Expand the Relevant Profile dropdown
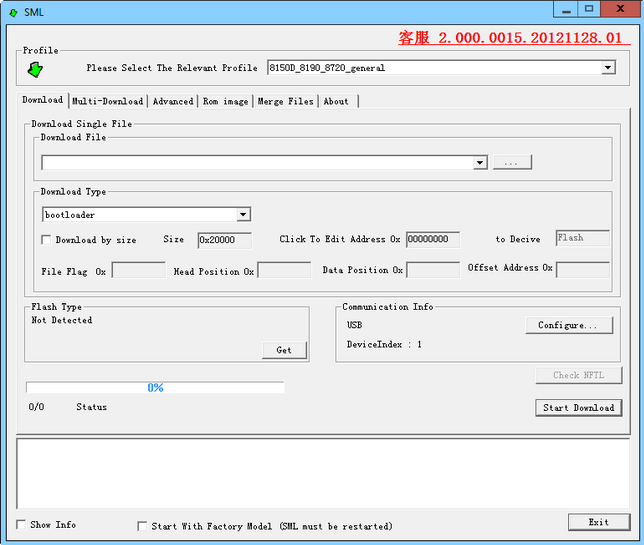Viewport: 644px width, 545px height. click(608, 68)
